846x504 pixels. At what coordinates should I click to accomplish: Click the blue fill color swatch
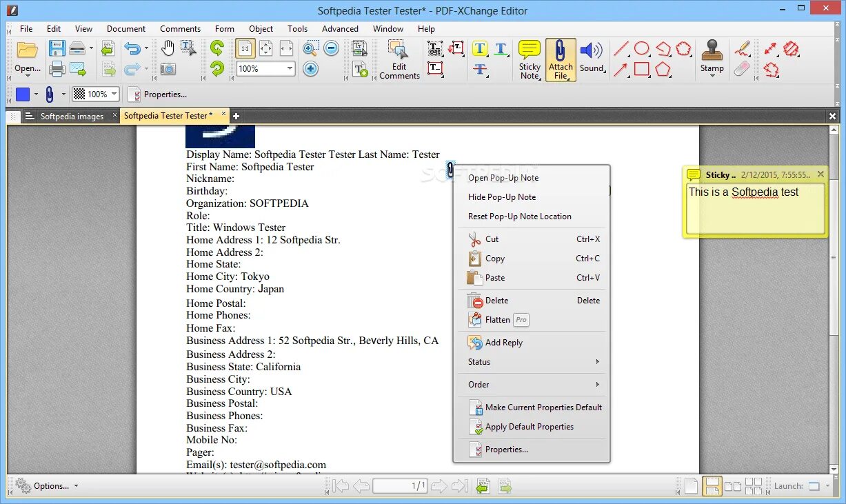pos(23,94)
